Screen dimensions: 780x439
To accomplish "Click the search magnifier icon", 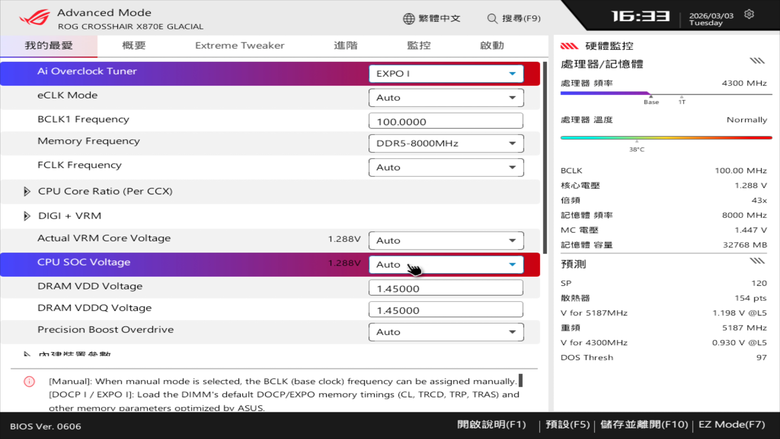I will (x=492, y=18).
